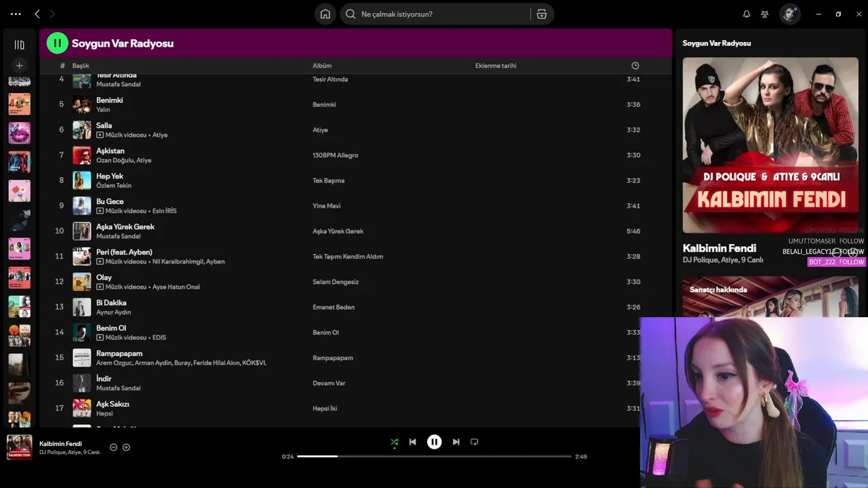Open Ozan Doğulu artist link

coord(115,161)
